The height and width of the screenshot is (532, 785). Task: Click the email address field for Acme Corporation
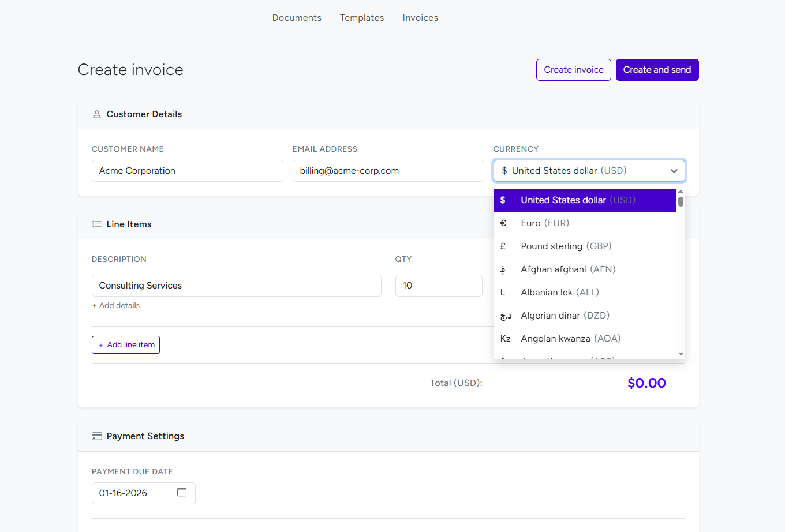[388, 170]
